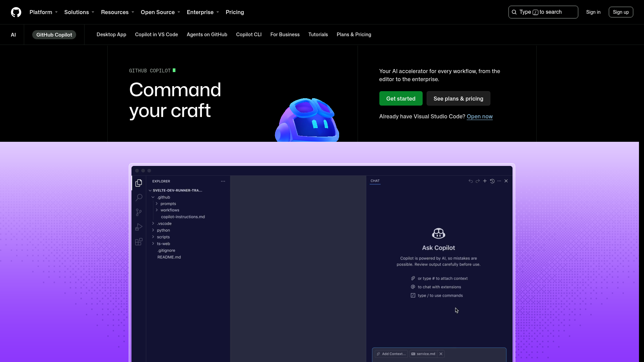Click the GitHub Octocat logo

[16, 12]
